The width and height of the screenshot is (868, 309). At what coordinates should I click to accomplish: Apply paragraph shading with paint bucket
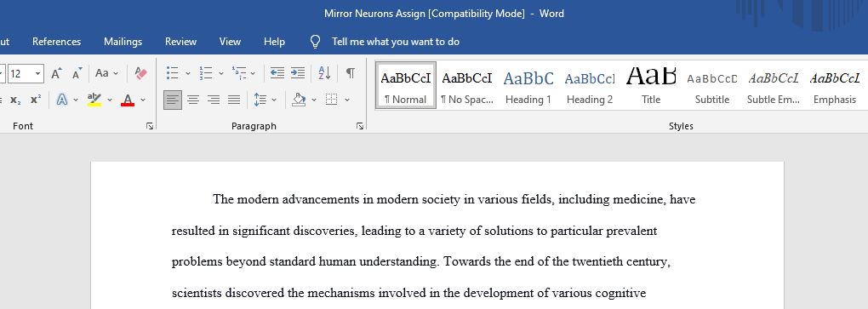tap(299, 100)
